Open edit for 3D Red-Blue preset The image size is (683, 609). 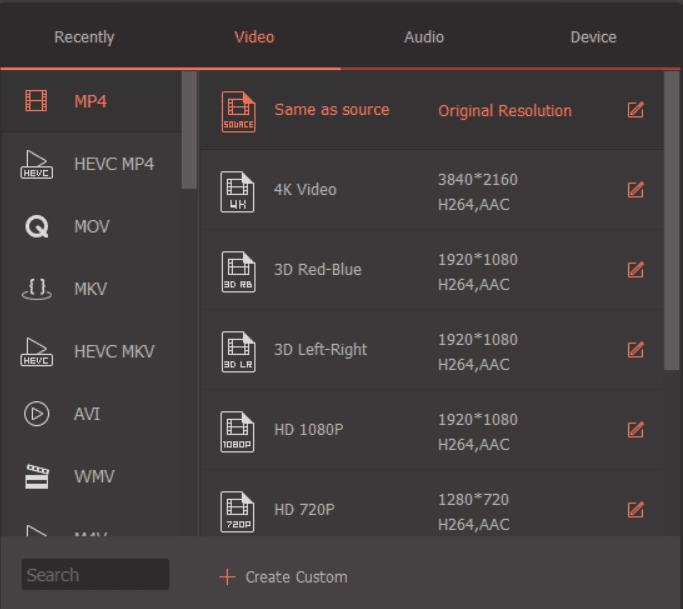point(635,270)
